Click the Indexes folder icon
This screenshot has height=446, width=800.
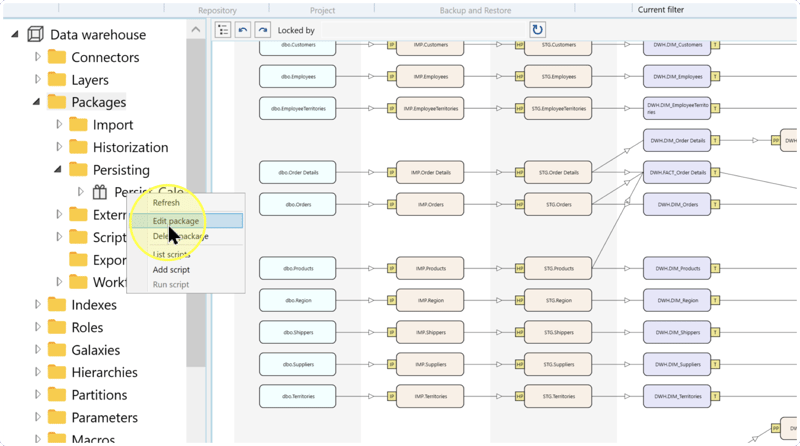click(x=57, y=305)
